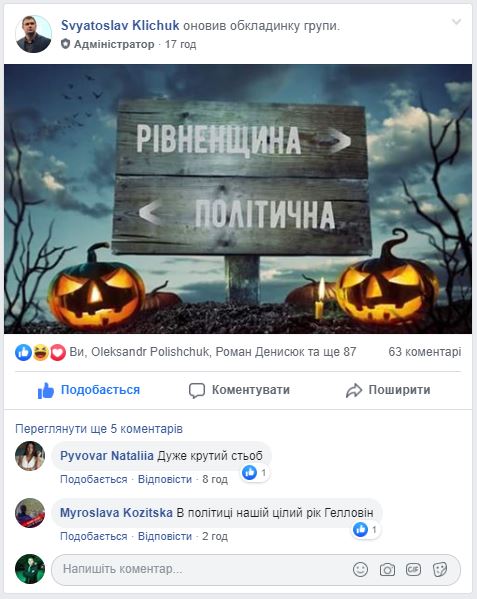Viewport: 477px width, 599px height.
Task: Toggle the Подобається like button on post
Action: (x=89, y=390)
